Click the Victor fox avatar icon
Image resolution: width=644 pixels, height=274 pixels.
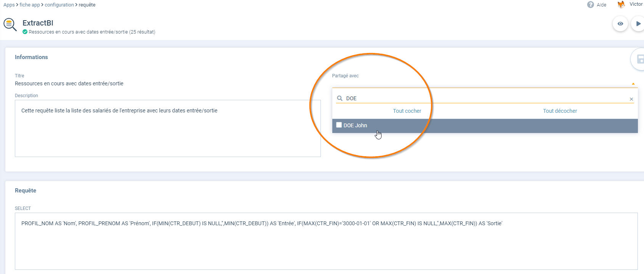(x=621, y=5)
